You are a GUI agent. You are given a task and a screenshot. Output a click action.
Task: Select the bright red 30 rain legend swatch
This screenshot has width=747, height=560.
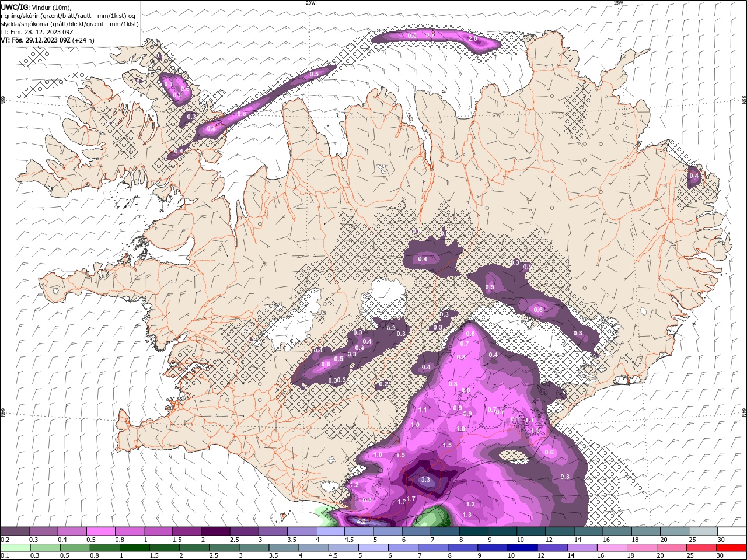coord(732,548)
